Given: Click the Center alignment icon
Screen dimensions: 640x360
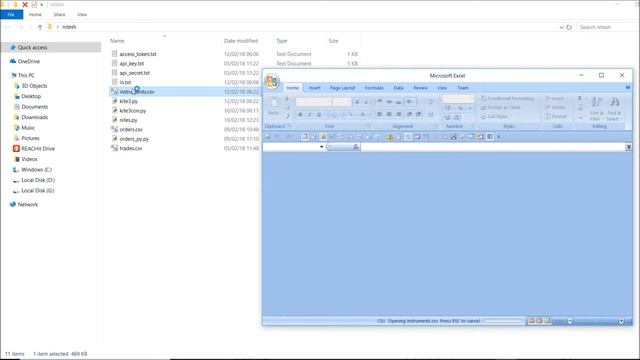Looking at the screenshot, I should coord(389,114).
